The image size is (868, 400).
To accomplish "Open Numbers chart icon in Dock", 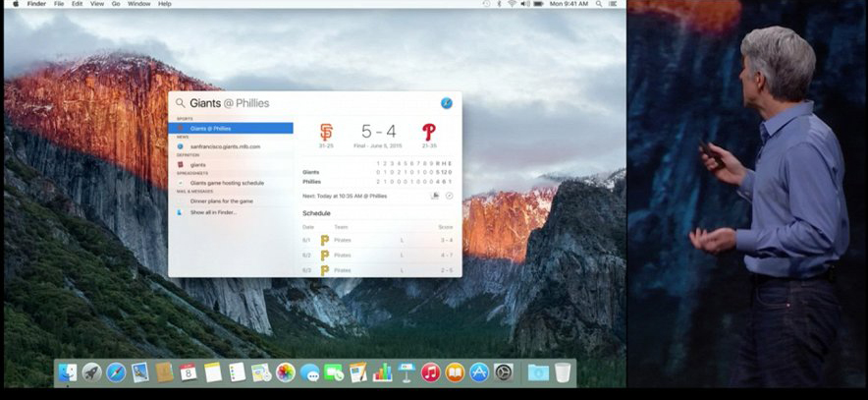I will tap(383, 372).
